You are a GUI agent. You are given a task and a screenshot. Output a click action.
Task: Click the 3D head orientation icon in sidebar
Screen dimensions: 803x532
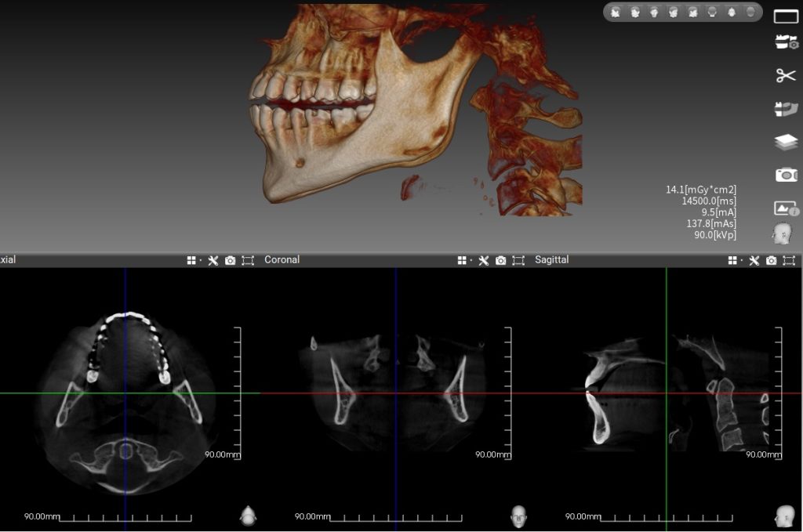(782, 233)
